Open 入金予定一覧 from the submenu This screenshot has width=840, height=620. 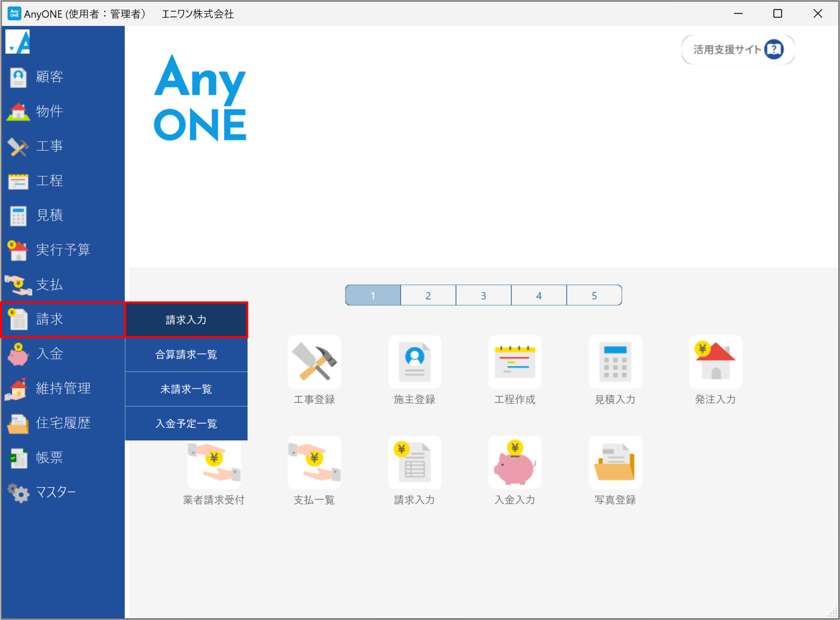(186, 424)
